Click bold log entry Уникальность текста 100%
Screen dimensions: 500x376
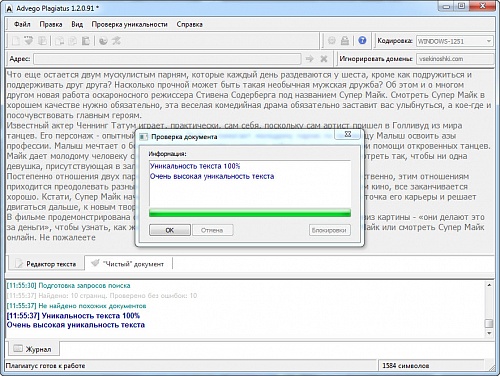coord(73,315)
